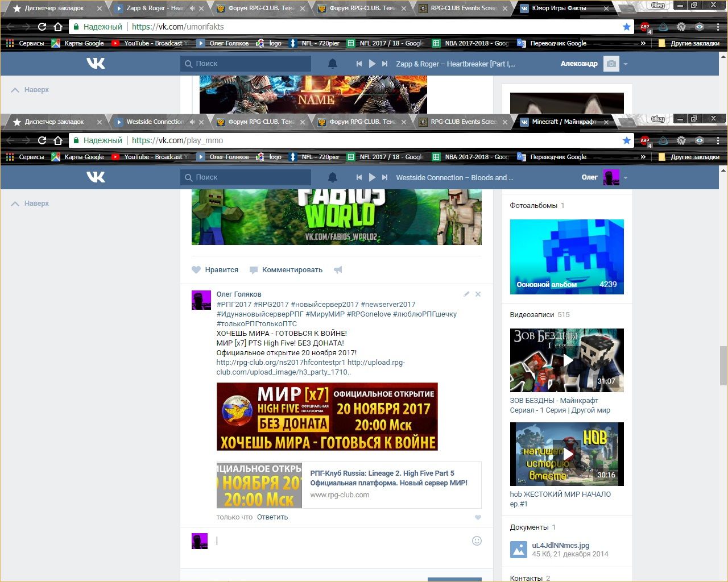728x582 pixels.
Task: Edit Олег Голяков's comment with the pencil icon
Action: click(466, 294)
